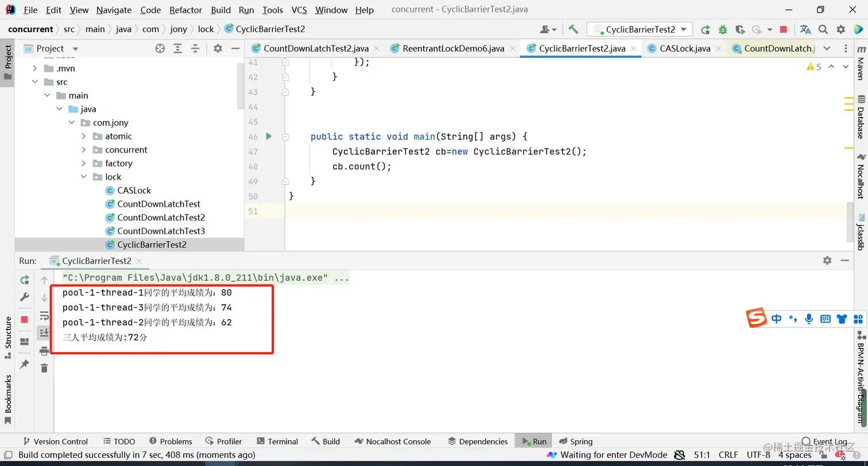Toggle the Structure tool window stripe button
The height and width of the screenshot is (466, 868).
click(7, 337)
